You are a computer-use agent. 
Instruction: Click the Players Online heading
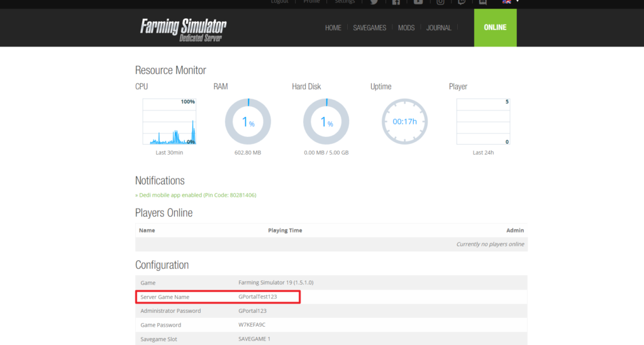tap(164, 213)
